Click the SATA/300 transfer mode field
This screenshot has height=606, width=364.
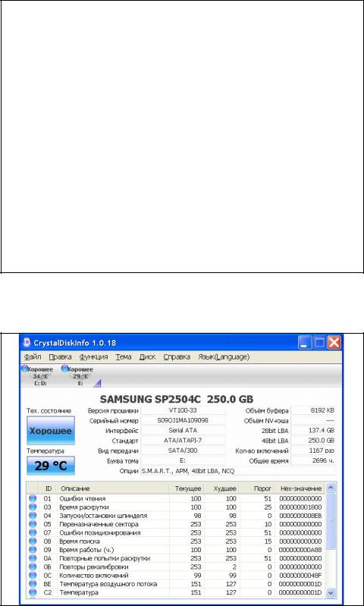point(184,451)
